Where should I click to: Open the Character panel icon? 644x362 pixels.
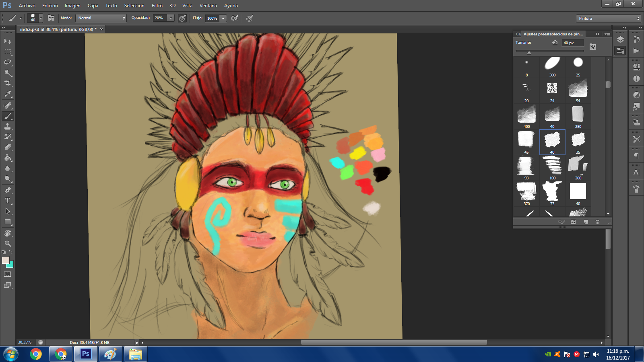[636, 172]
